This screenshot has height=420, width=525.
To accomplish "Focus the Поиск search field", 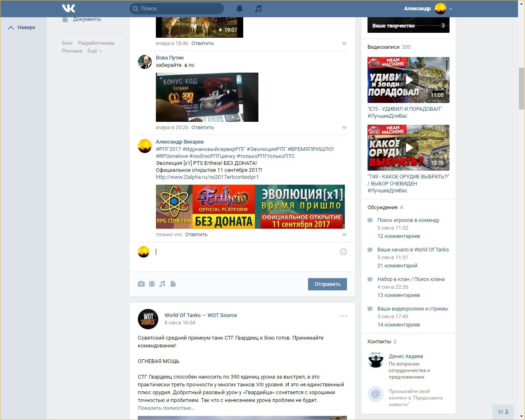I will click(x=177, y=9).
